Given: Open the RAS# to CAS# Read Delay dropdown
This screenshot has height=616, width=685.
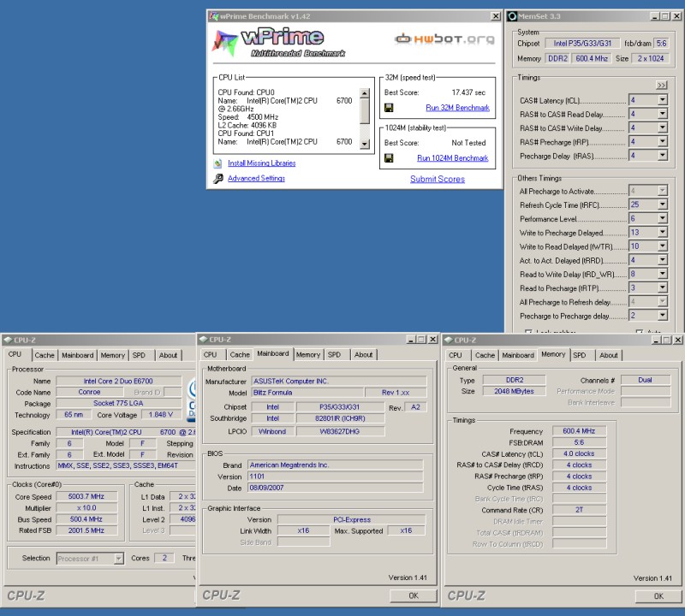Looking at the screenshot, I should [x=662, y=114].
